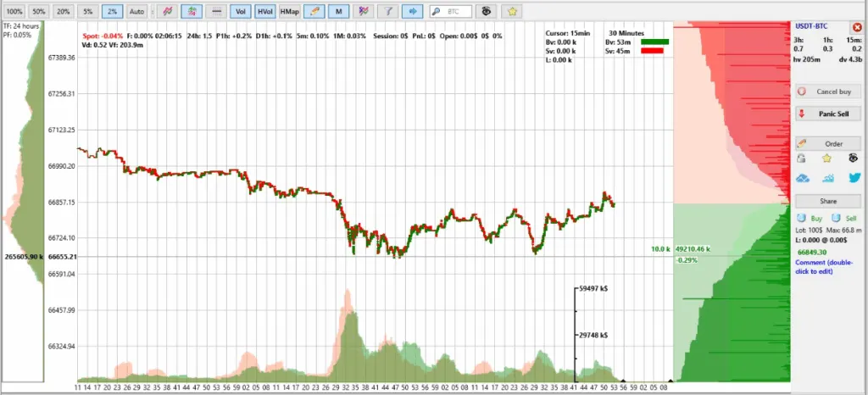
Task: Open the funnel filter icon
Action: 388,11
